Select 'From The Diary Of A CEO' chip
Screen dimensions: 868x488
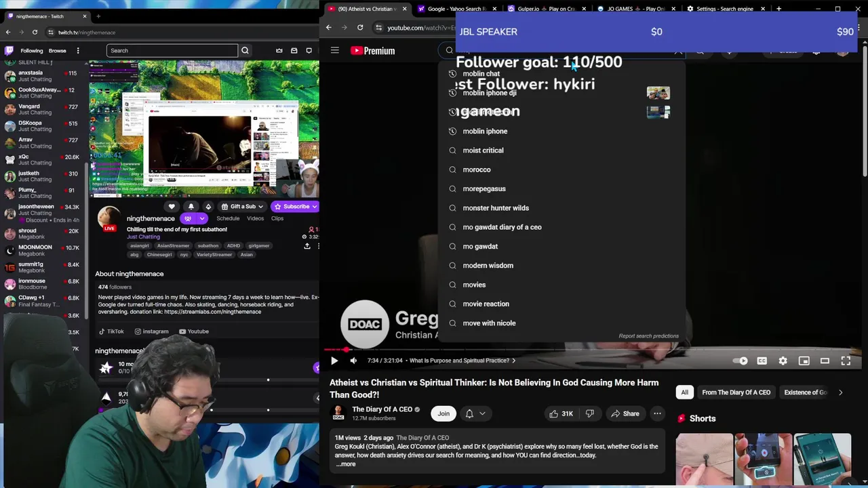click(x=736, y=392)
